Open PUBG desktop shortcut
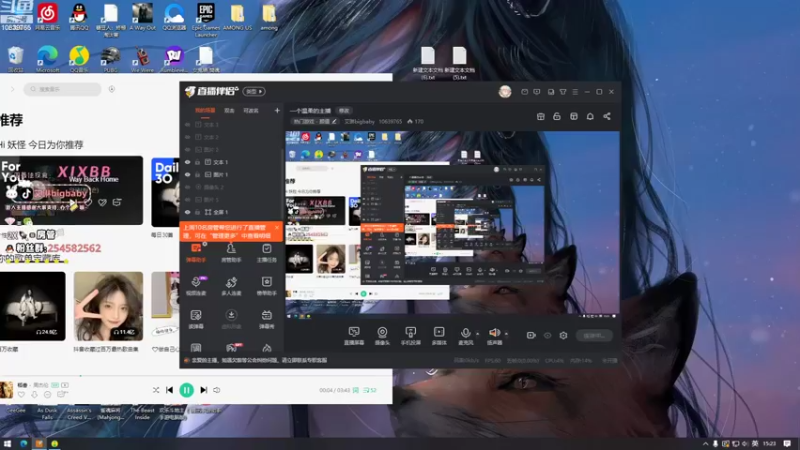 (111, 58)
